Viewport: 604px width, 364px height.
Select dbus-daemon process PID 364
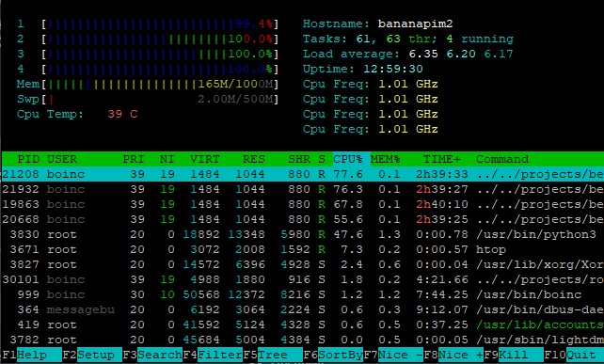[302, 309]
